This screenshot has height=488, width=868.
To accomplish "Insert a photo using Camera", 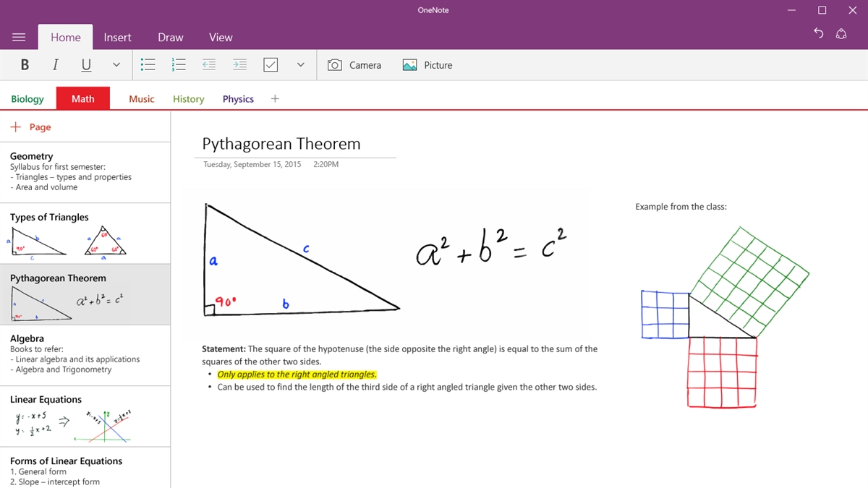I will pyautogui.click(x=354, y=64).
